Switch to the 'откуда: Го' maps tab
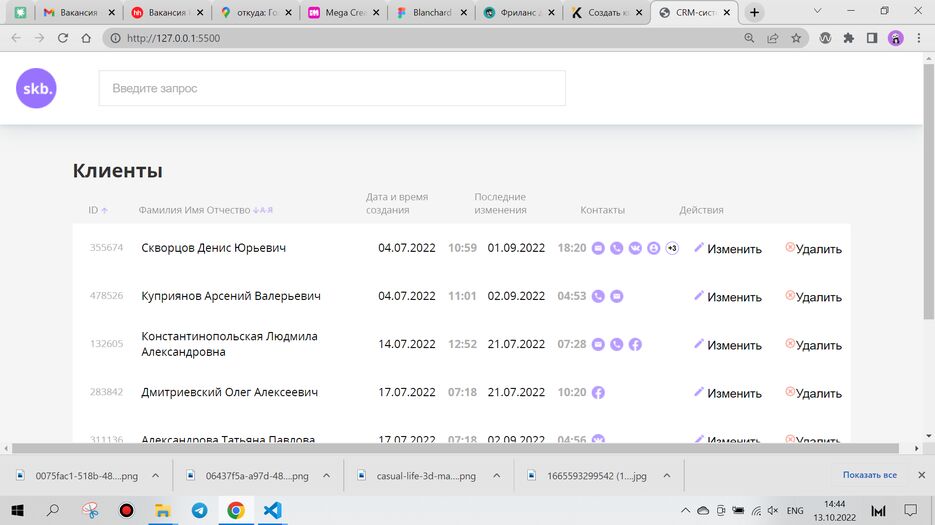This screenshot has height=525, width=935. (x=255, y=13)
